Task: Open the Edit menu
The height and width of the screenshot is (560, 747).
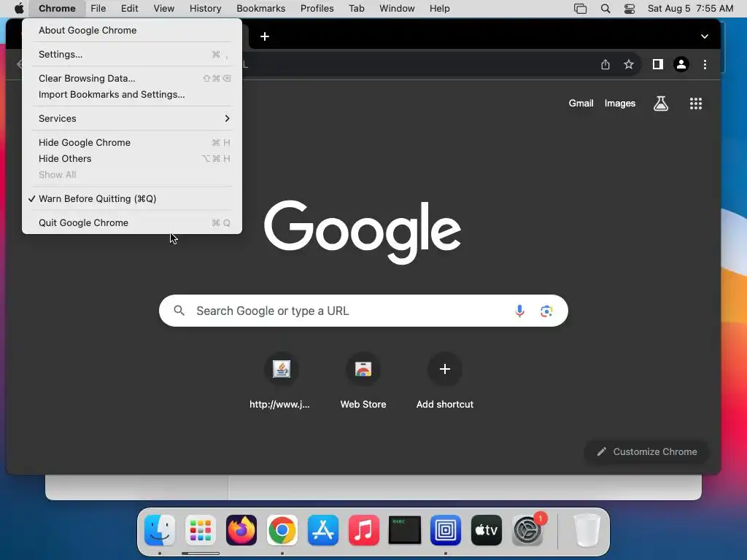Action: click(129, 9)
